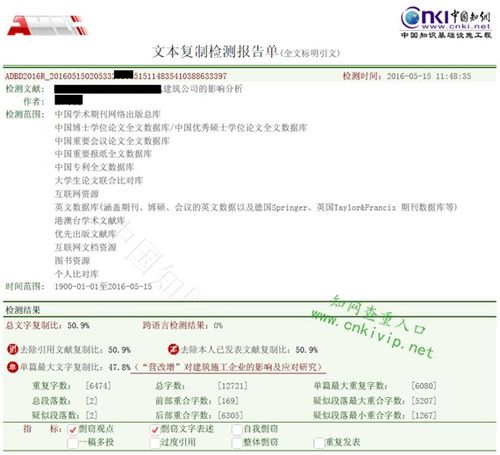Screen dimensions: 500x455
Task: Click the time range 1900-01-01至2016-05-15
Action: point(103,286)
